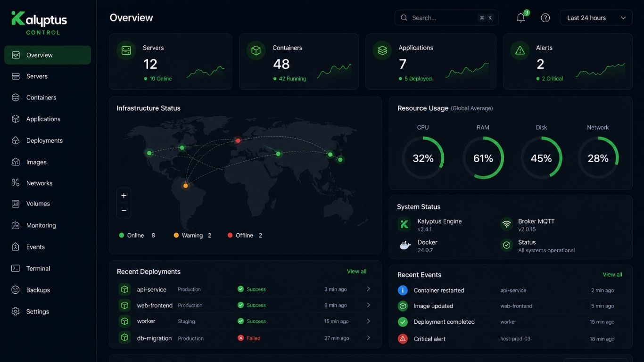Select the Critical alert warning icon
This screenshot has height=362, width=644.
pos(403,338)
